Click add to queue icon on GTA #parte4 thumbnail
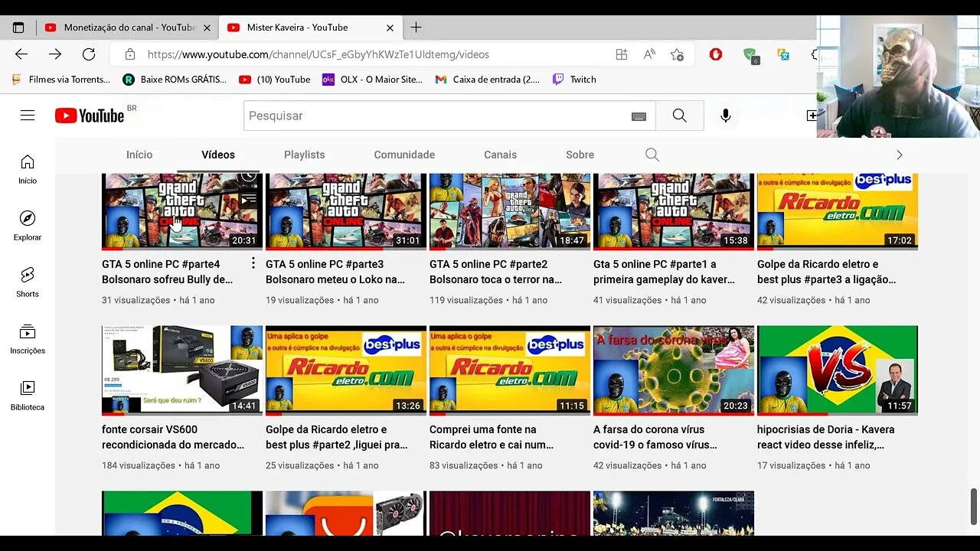The image size is (980, 551). click(247, 200)
